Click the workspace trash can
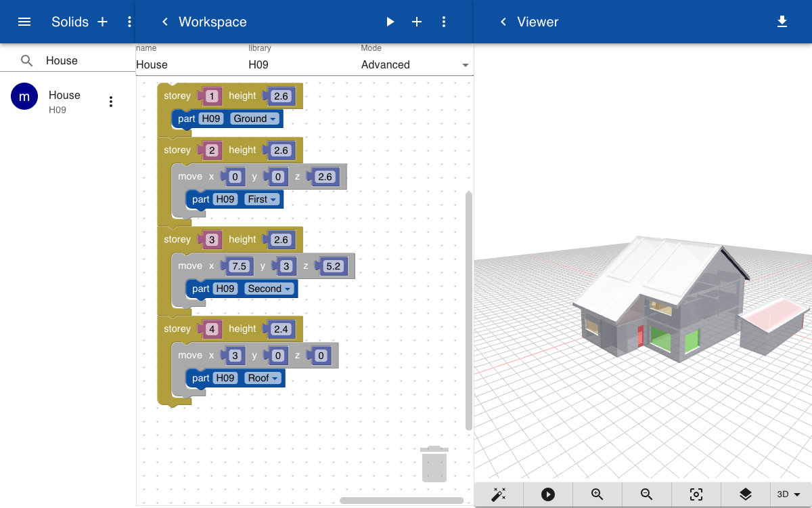The height and width of the screenshot is (508, 812). 434,464
